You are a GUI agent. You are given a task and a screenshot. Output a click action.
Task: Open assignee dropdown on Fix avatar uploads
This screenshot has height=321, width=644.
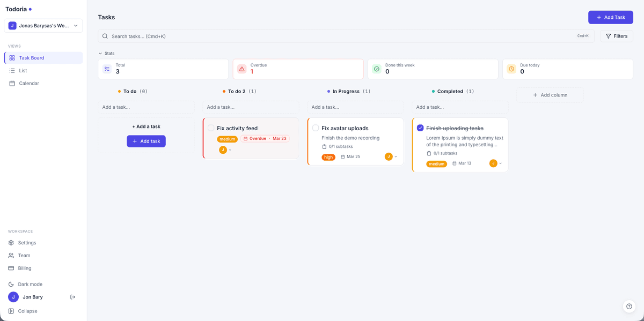click(x=391, y=156)
